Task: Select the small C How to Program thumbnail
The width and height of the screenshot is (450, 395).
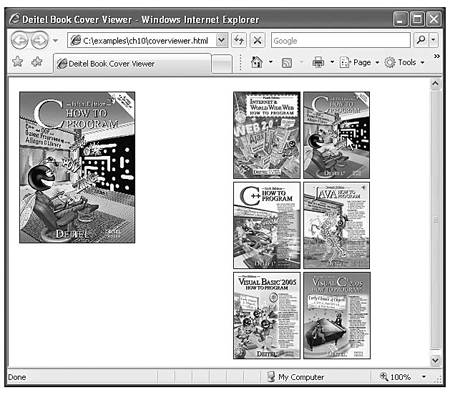Action: coord(336,135)
